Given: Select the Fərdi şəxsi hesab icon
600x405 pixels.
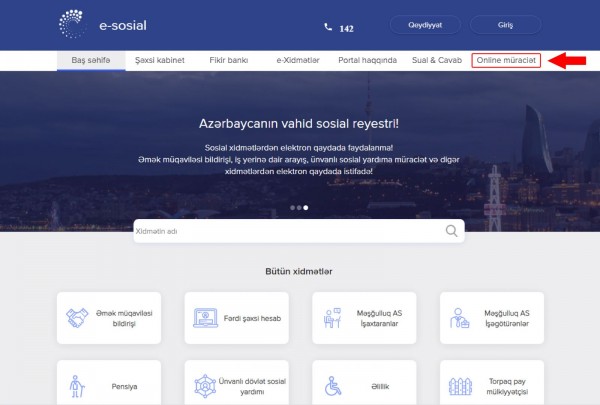Looking at the screenshot, I should click(204, 318).
